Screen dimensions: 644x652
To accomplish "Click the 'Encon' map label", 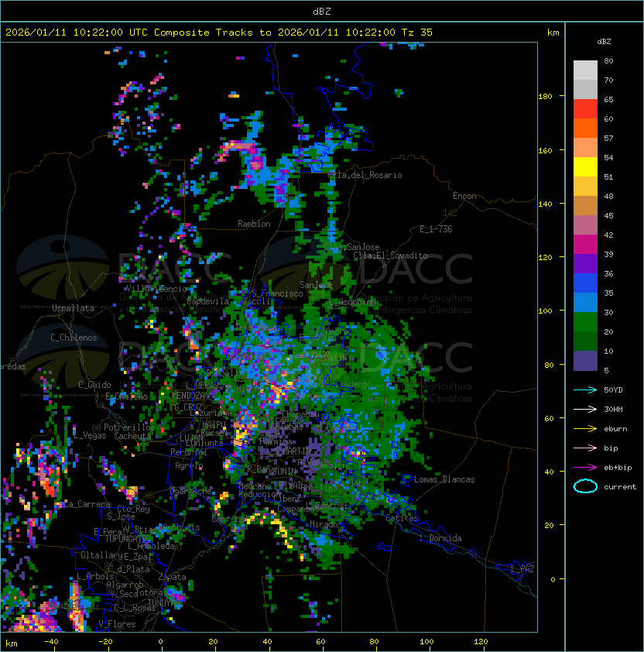I will pyautogui.click(x=464, y=196).
